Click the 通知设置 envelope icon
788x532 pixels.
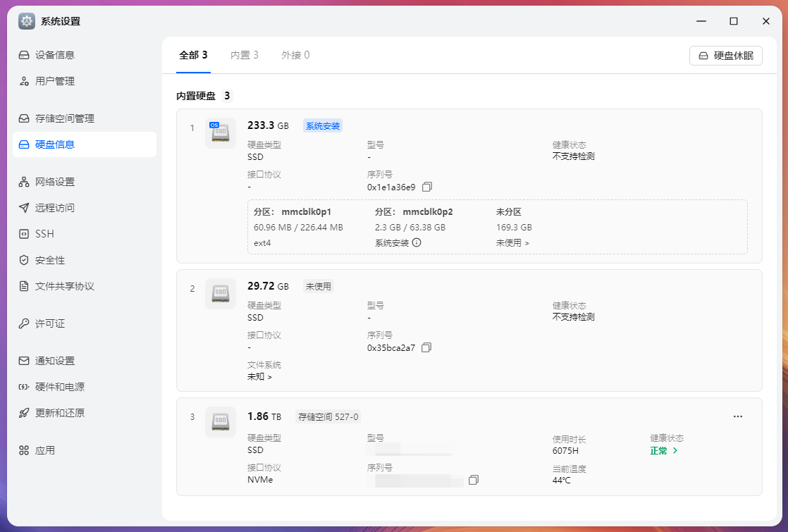tap(24, 361)
